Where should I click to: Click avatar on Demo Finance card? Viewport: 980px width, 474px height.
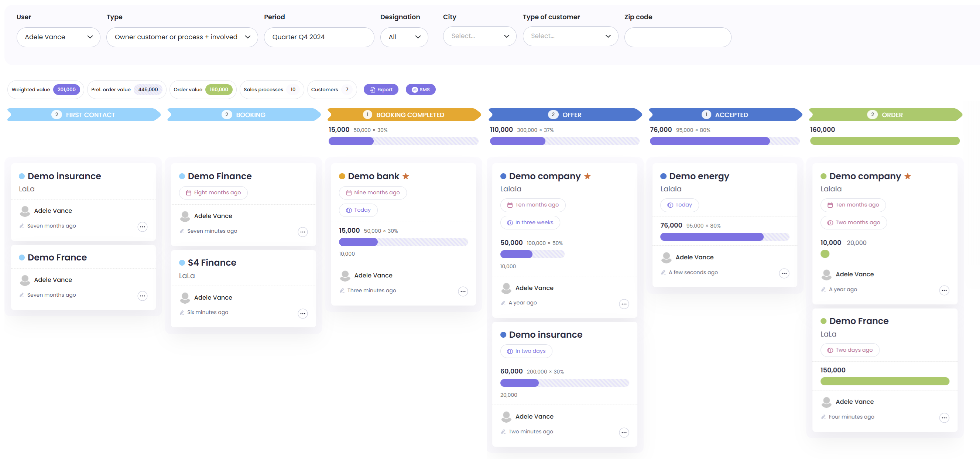point(185,216)
